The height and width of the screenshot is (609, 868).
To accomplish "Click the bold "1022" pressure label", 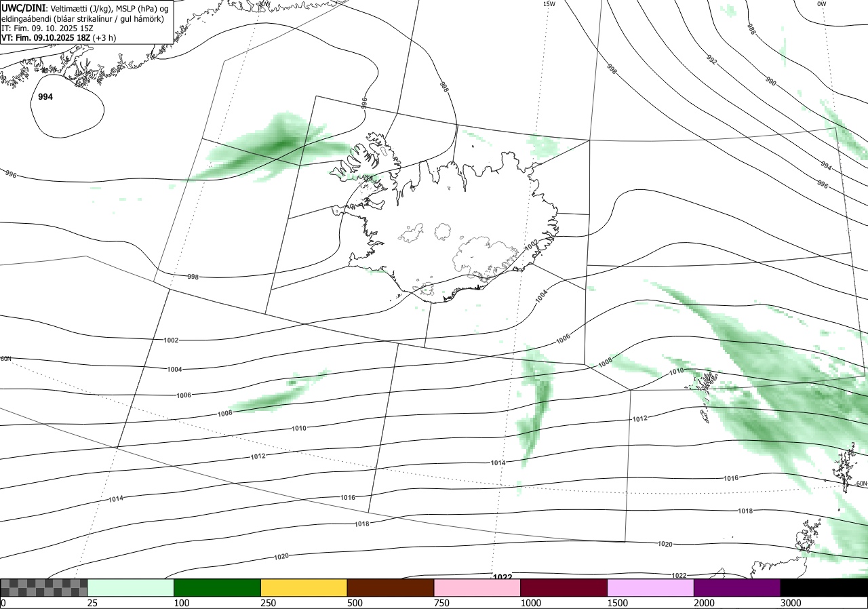I will coord(502,576).
